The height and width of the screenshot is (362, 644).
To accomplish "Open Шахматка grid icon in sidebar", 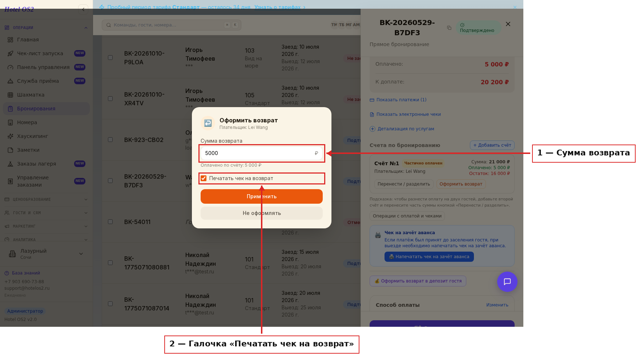I will [11, 95].
